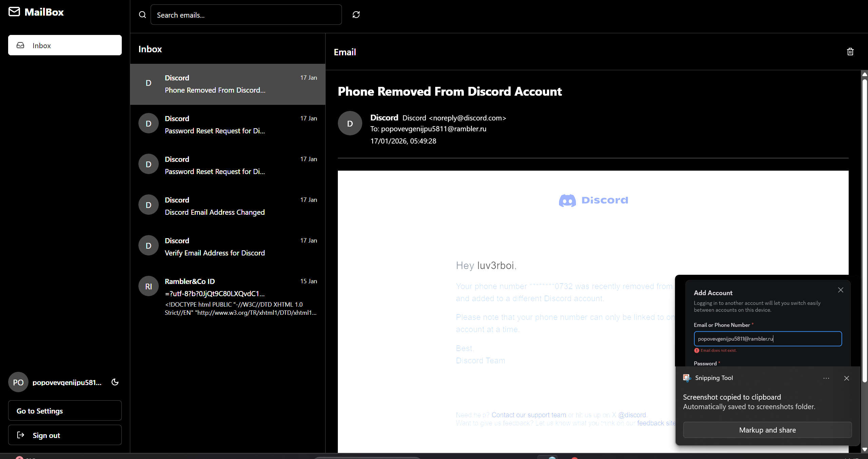Click the Discord logo in the email body
868x459 pixels.
click(x=593, y=200)
